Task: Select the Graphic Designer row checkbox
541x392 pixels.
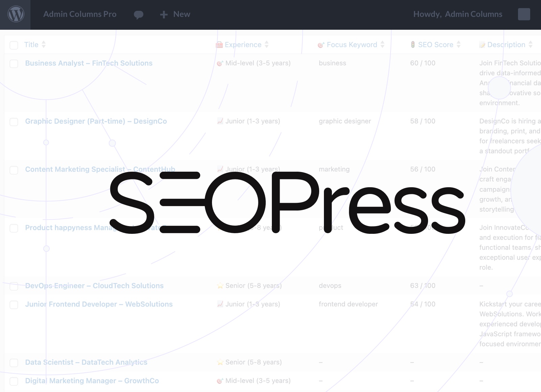Action: [14, 122]
